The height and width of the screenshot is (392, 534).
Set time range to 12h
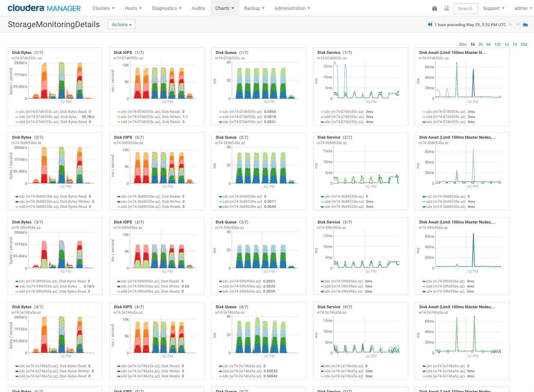click(497, 44)
